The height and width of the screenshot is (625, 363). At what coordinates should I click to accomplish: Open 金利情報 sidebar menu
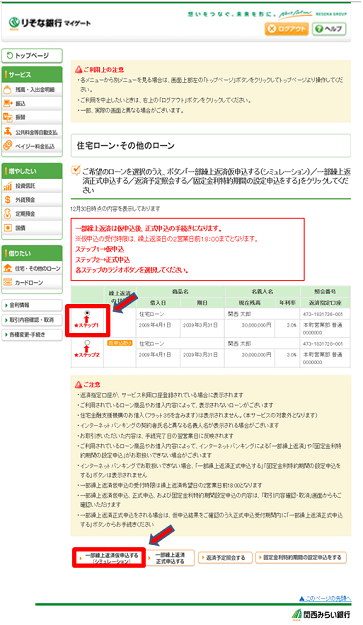32,305
